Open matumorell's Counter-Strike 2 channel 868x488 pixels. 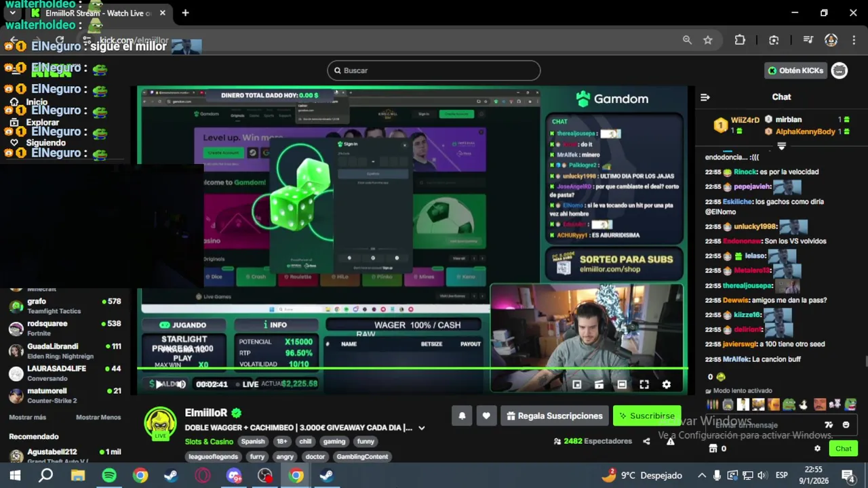[x=64, y=395]
